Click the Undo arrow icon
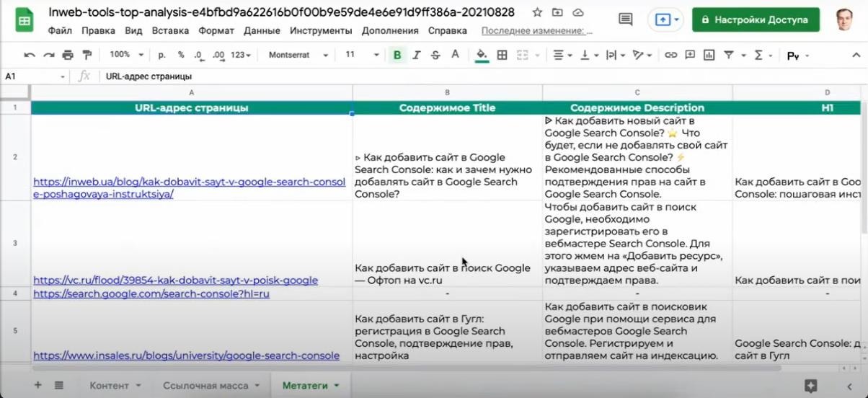Viewport: 868px width, 398px height. (x=30, y=55)
